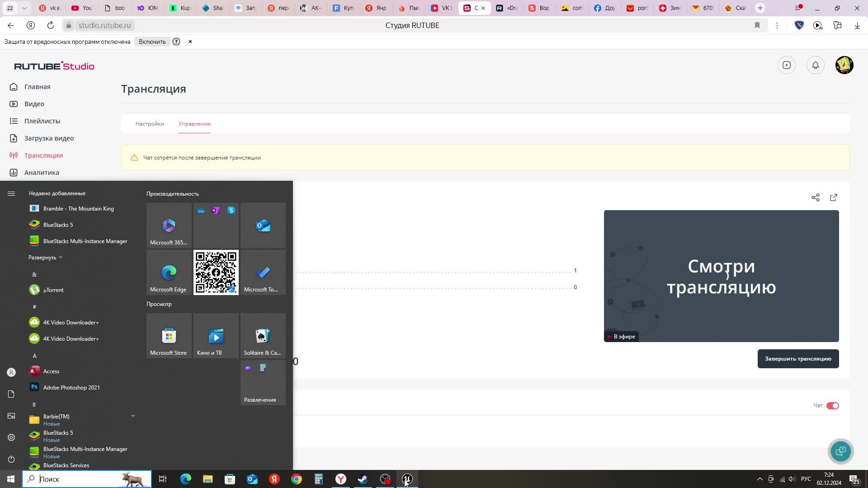Click Завершить трансляцию button
This screenshot has height=488, width=868.
(x=798, y=359)
